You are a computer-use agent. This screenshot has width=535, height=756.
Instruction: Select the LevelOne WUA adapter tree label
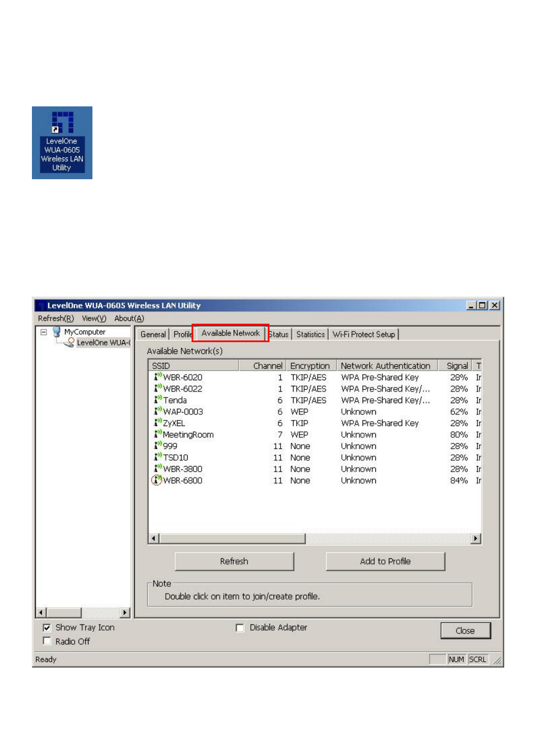pyautogui.click(x=104, y=343)
